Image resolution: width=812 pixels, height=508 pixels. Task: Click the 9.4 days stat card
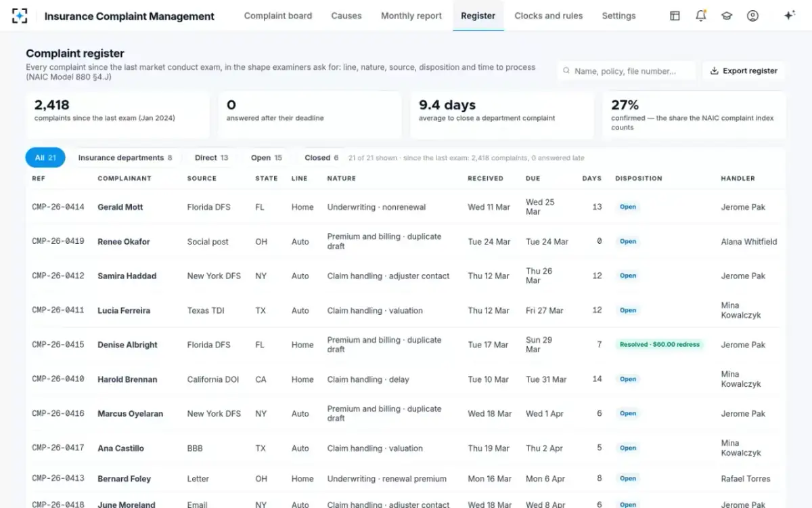[502, 115]
